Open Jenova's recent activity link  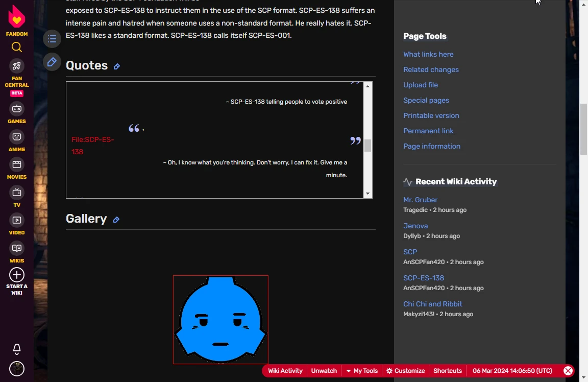[415, 226]
